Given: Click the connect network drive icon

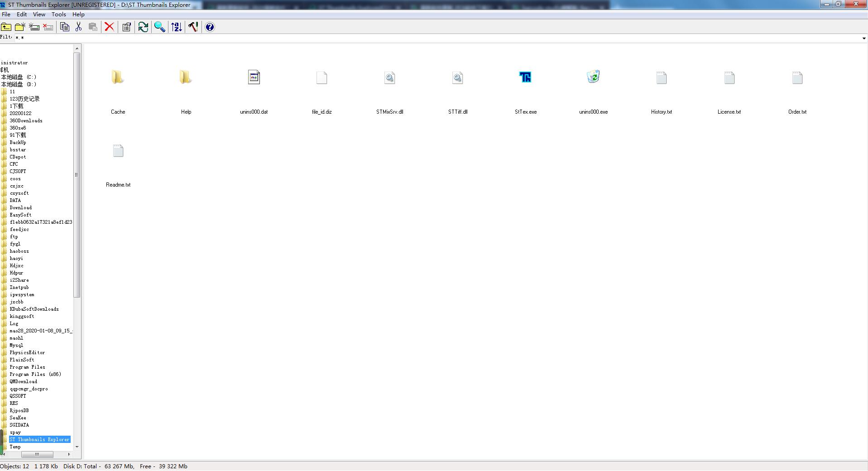Looking at the screenshot, I should (x=34, y=27).
